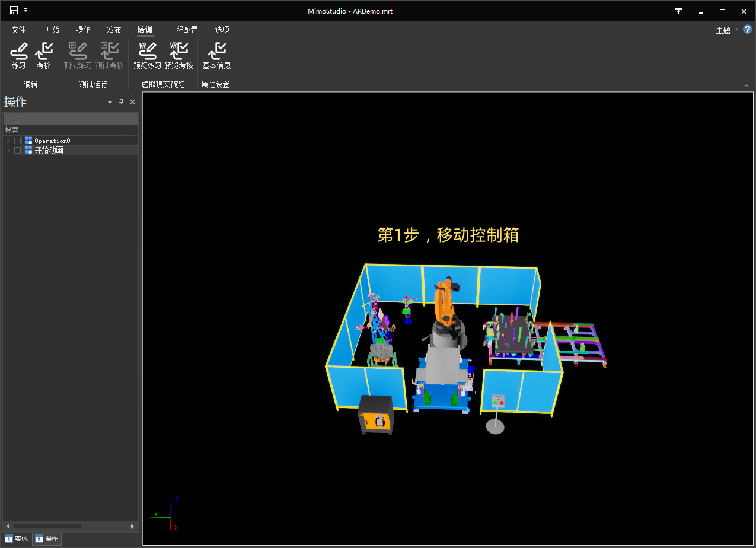Viewport: 756px width, 548px height.
Task: Switch to the 实体 bottom tab
Action: coord(17,539)
